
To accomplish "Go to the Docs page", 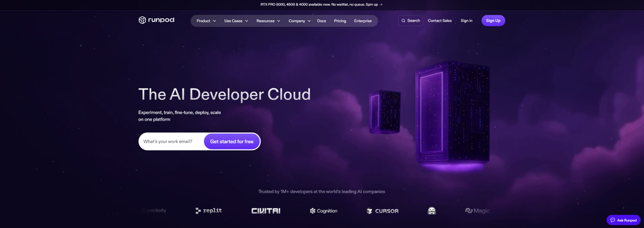I will [x=321, y=21].
